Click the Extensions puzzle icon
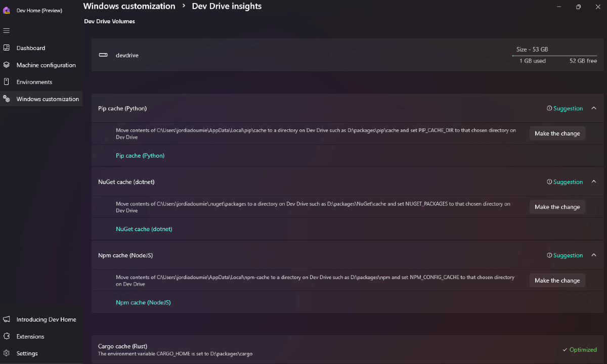The width and height of the screenshot is (607, 364). coord(7,336)
